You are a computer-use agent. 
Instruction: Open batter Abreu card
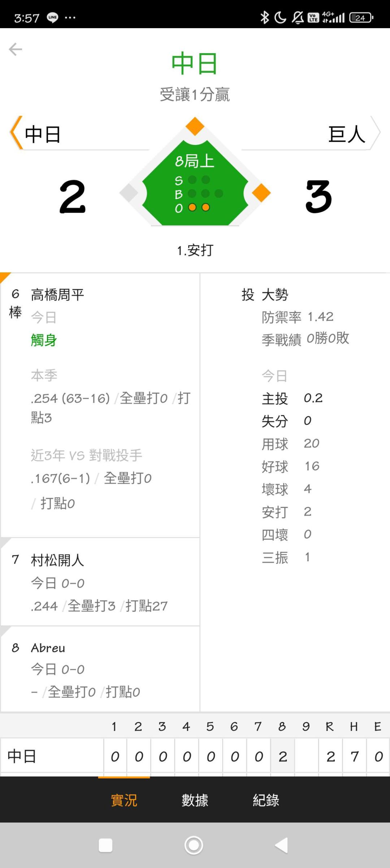(x=100, y=669)
